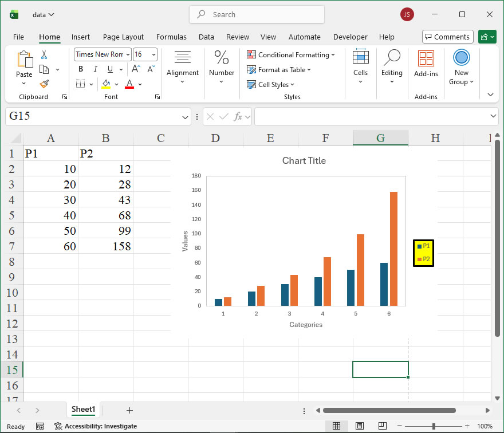
Task: Click the Insert Function fx icon
Action: (x=238, y=116)
